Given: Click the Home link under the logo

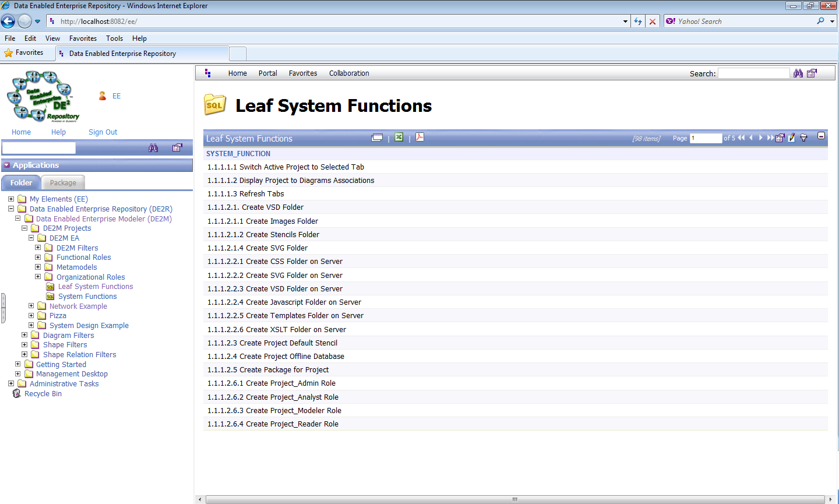Looking at the screenshot, I should pyautogui.click(x=21, y=132).
